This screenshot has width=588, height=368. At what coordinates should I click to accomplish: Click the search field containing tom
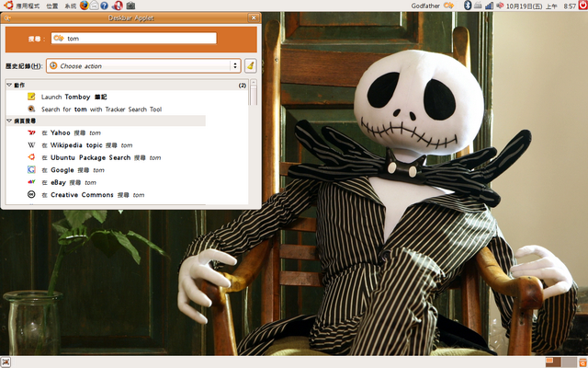134,39
